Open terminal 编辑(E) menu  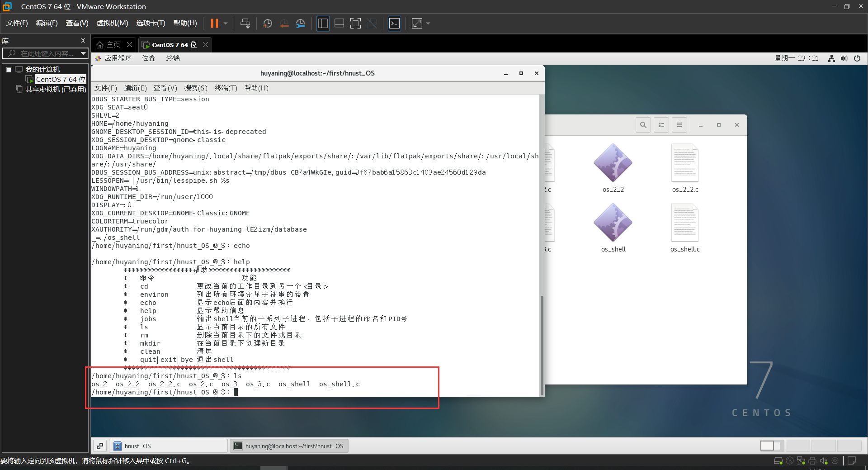136,88
